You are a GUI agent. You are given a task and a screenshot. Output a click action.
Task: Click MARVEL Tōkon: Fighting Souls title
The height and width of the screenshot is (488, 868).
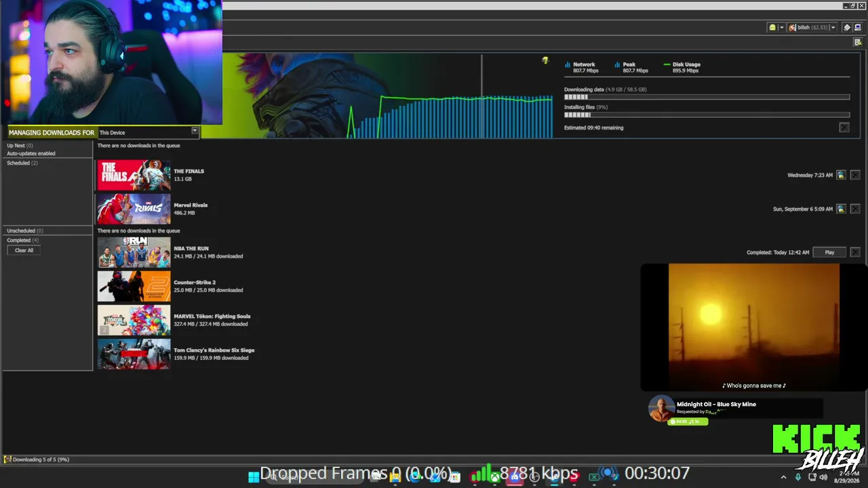(x=212, y=317)
